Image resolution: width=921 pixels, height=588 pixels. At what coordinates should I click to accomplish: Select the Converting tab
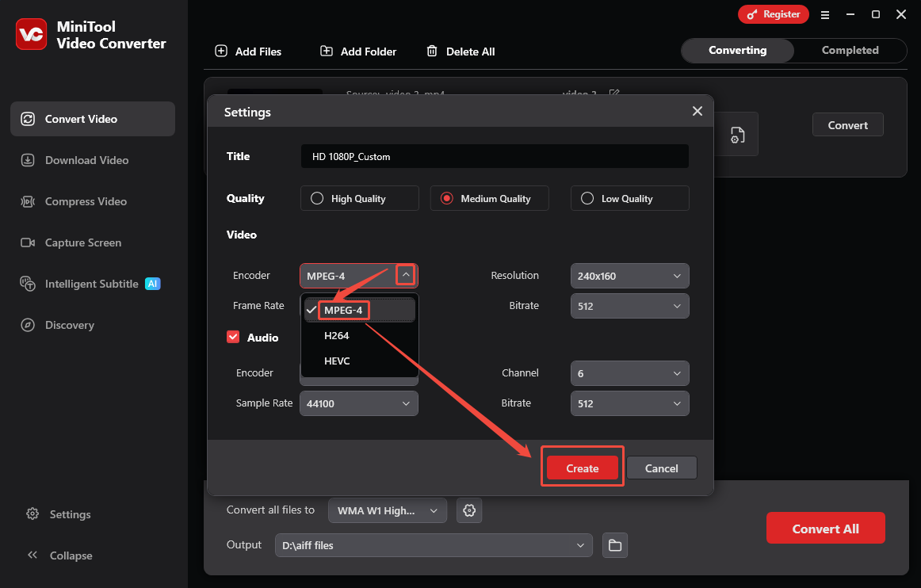point(737,50)
